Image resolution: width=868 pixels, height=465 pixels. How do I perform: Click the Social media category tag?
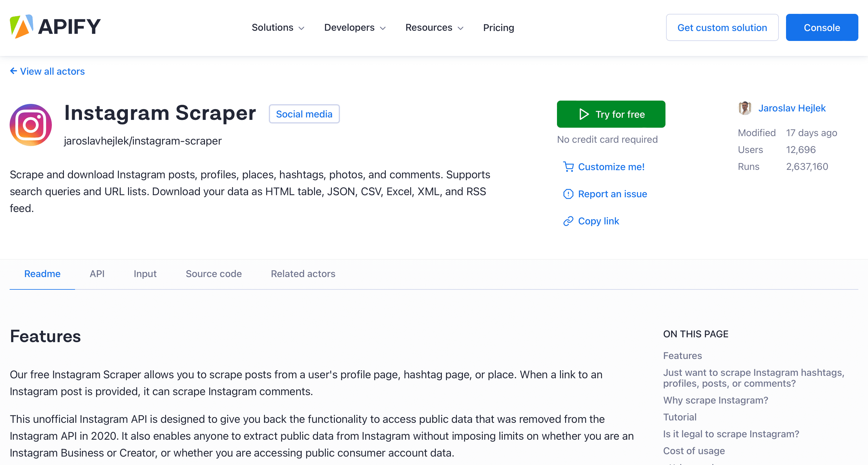pyautogui.click(x=304, y=114)
